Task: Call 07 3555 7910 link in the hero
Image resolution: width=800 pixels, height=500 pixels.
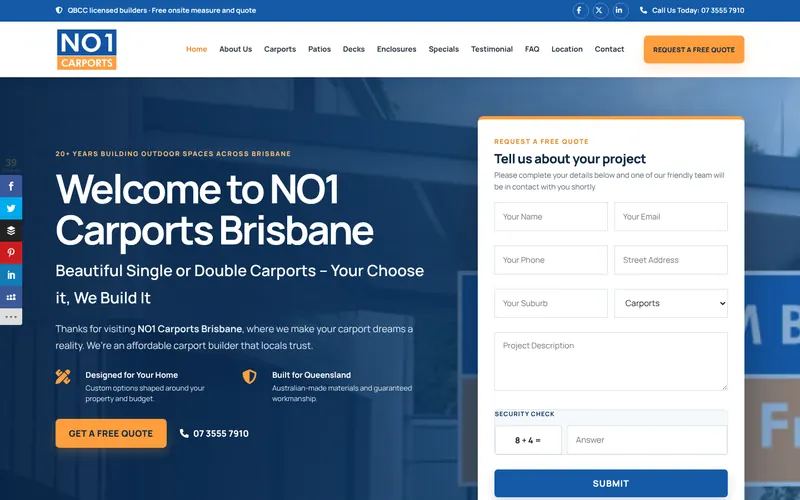Action: click(214, 433)
